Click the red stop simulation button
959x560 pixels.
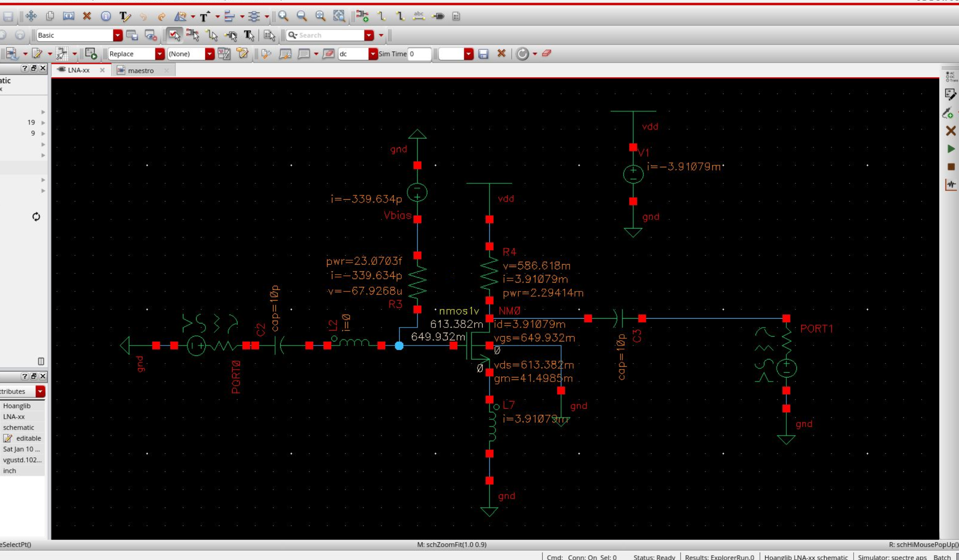click(x=951, y=167)
